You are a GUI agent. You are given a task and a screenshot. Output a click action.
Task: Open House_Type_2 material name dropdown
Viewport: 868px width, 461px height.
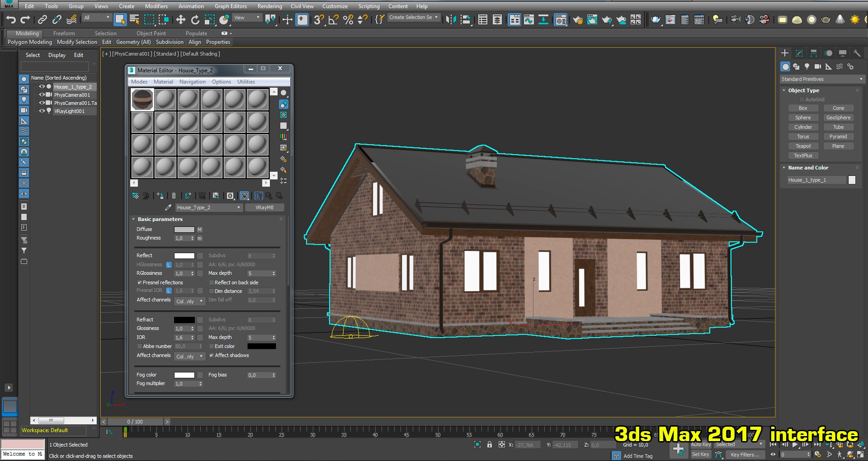[208, 207]
